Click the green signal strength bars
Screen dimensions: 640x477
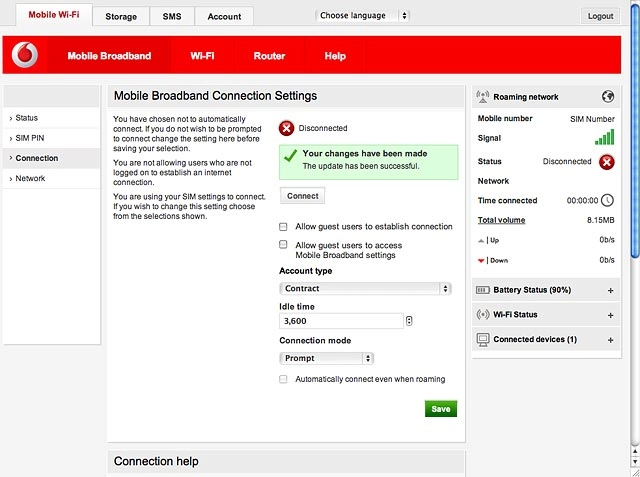(x=604, y=138)
